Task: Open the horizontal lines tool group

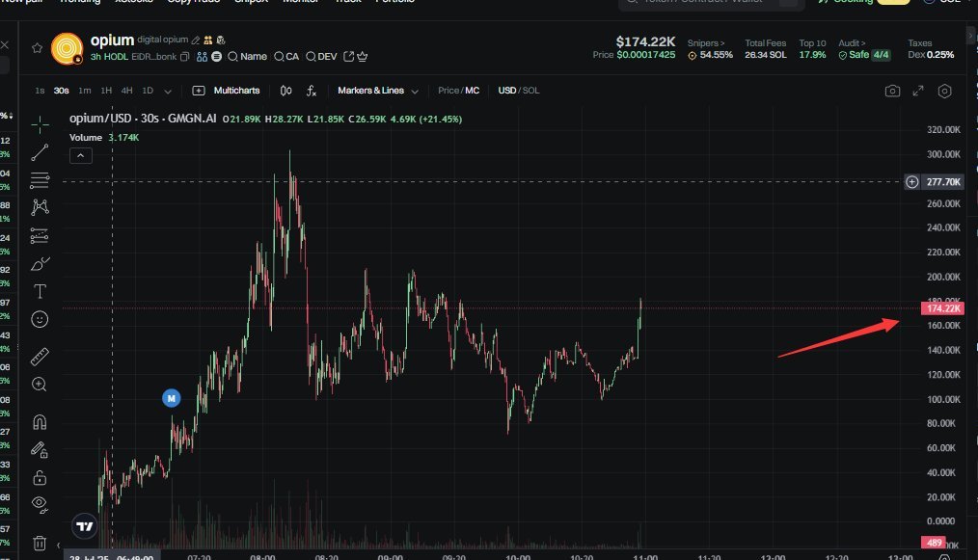Action: point(40,180)
